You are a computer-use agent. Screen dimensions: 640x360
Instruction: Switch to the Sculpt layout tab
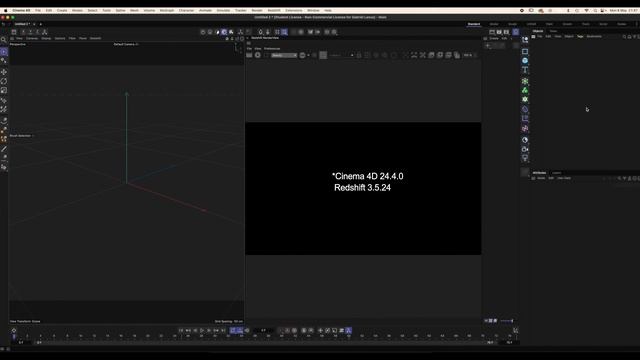pyautogui.click(x=512, y=24)
